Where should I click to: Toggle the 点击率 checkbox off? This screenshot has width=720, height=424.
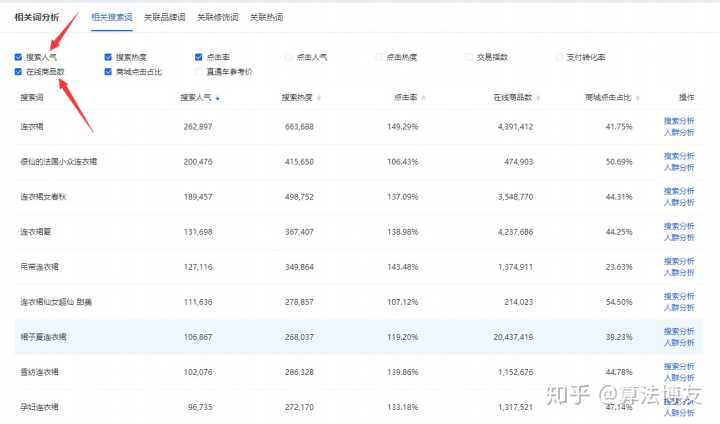tap(199, 57)
